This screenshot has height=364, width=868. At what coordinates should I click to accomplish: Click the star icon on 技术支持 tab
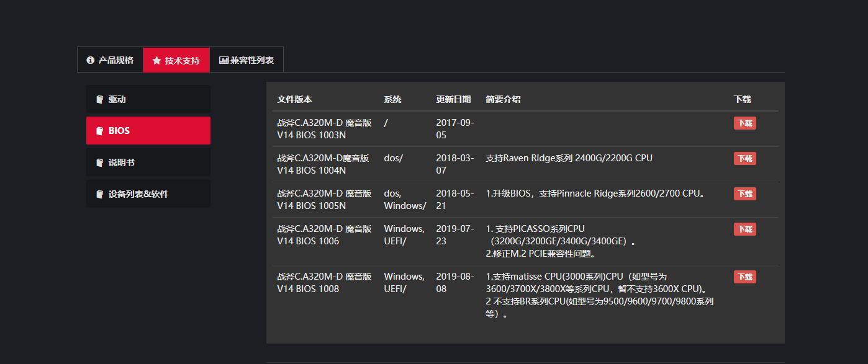[155, 60]
